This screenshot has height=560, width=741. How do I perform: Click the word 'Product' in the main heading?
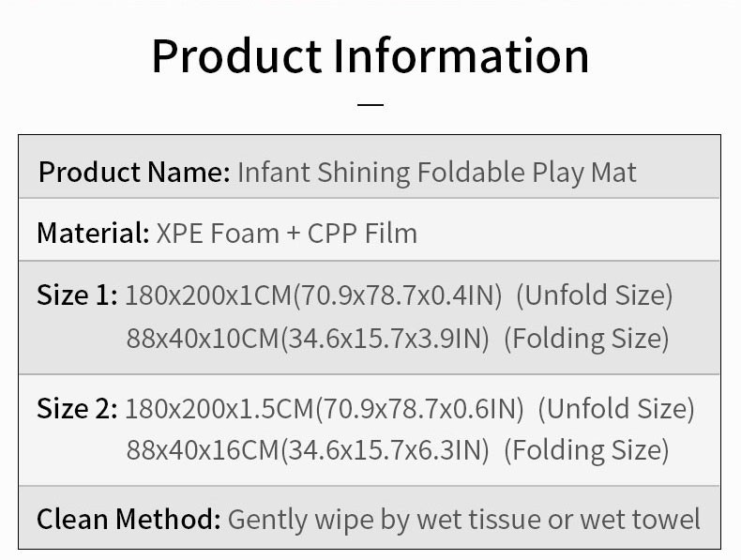[234, 55]
